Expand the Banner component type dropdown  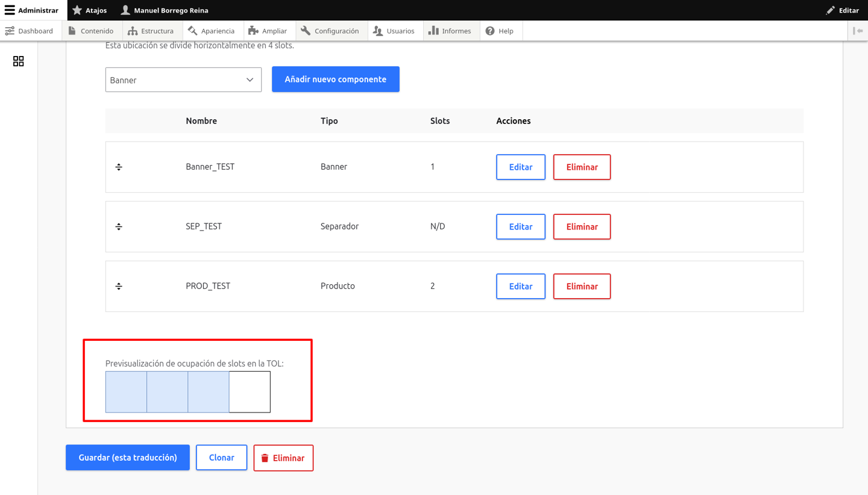tap(183, 79)
